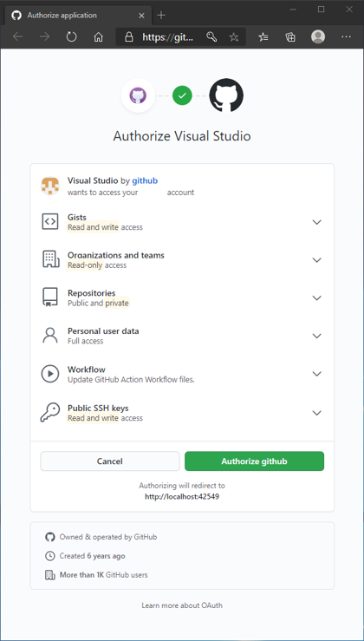This screenshot has height=641, width=364.
Task: Click the browser Back arrow
Action: click(17, 37)
